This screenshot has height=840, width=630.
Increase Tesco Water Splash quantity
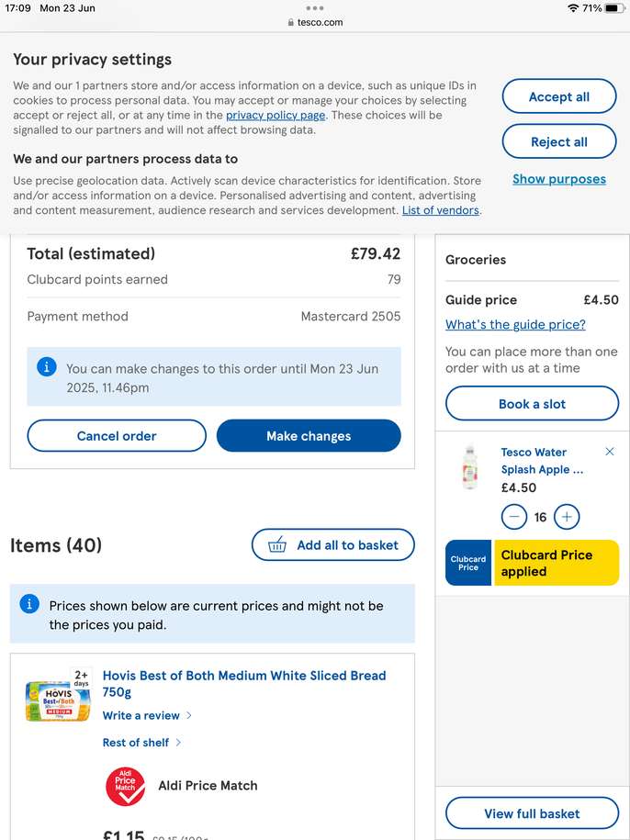coord(568,517)
